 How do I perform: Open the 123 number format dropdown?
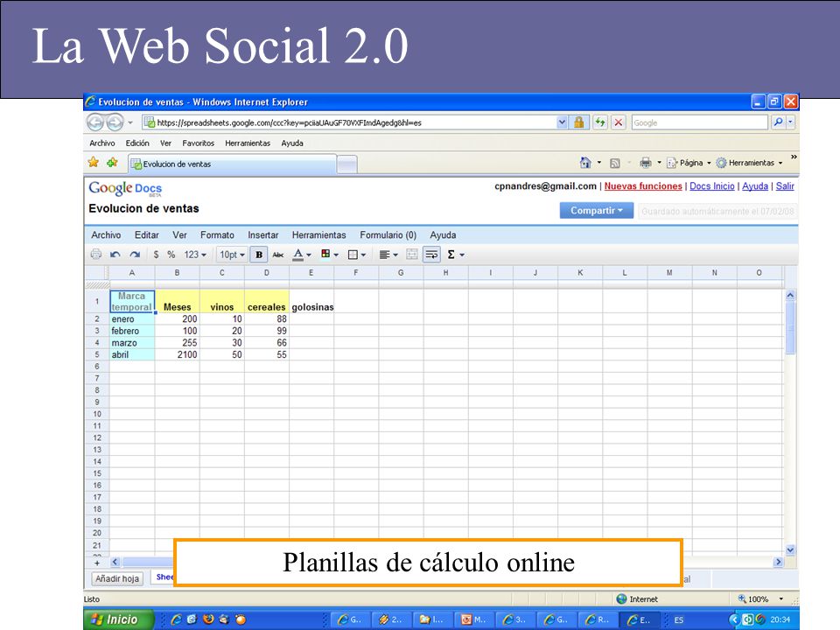click(195, 255)
